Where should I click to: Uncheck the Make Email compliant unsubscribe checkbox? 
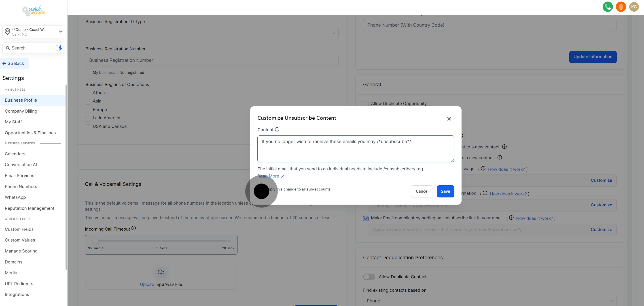[366, 218]
